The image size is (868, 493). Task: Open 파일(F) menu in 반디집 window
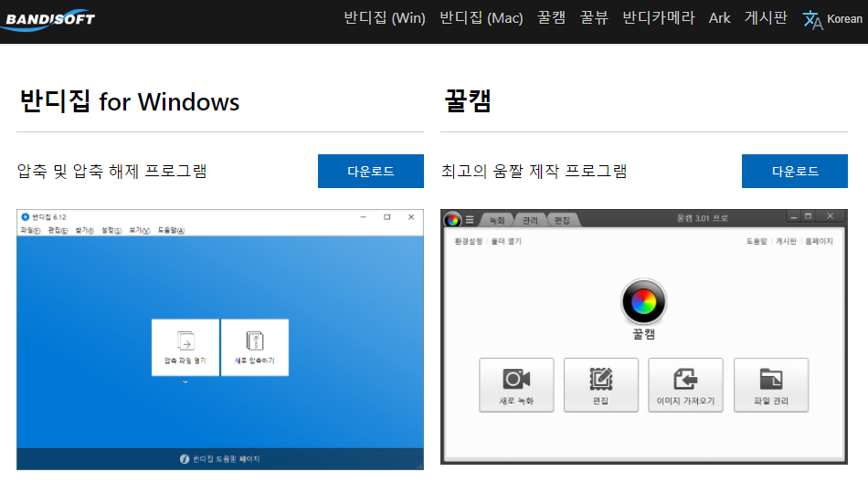(x=30, y=230)
